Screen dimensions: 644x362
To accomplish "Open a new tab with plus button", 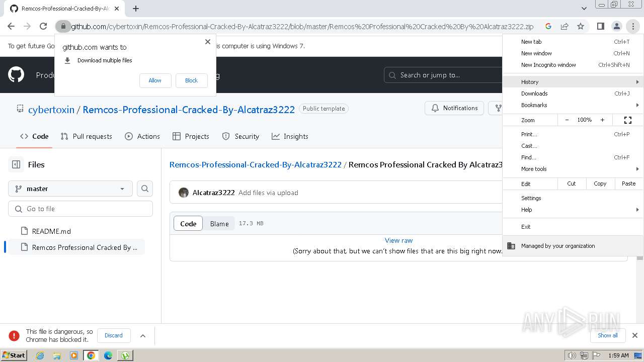I will click(136, 9).
